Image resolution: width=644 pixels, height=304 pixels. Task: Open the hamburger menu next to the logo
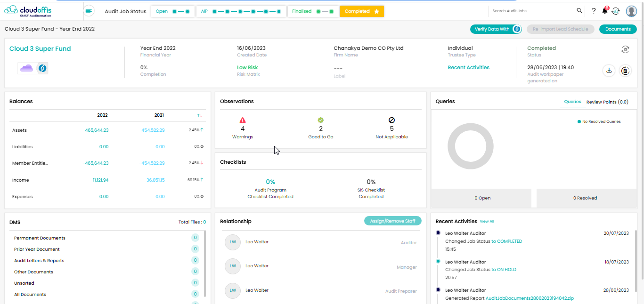pos(89,11)
